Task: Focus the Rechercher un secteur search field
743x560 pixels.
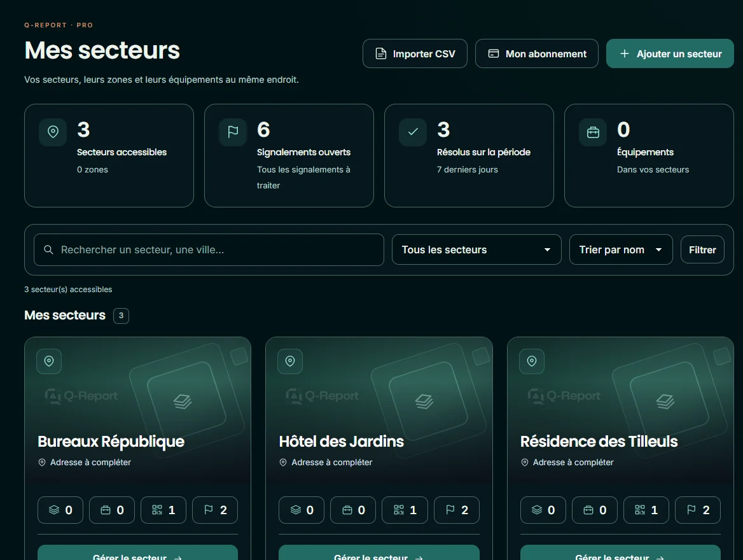Action: coord(209,249)
